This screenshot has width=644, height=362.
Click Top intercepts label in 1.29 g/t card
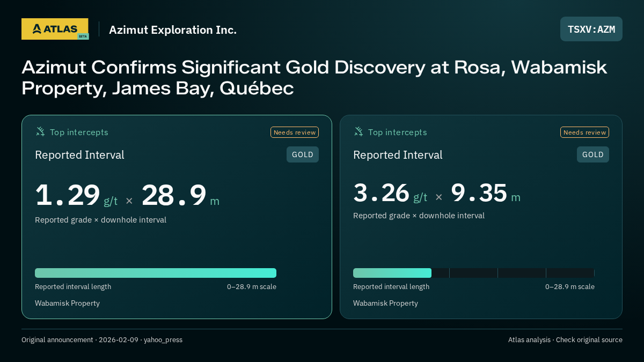pyautogui.click(x=79, y=132)
